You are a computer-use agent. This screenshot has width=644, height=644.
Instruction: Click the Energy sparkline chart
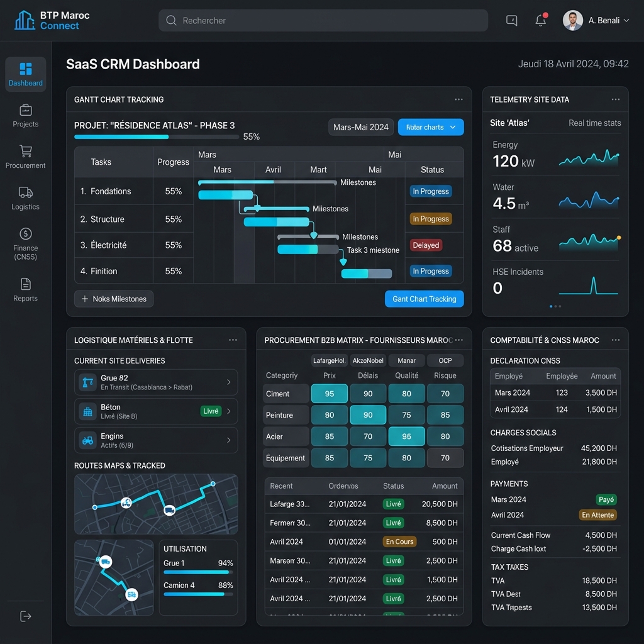tap(589, 158)
